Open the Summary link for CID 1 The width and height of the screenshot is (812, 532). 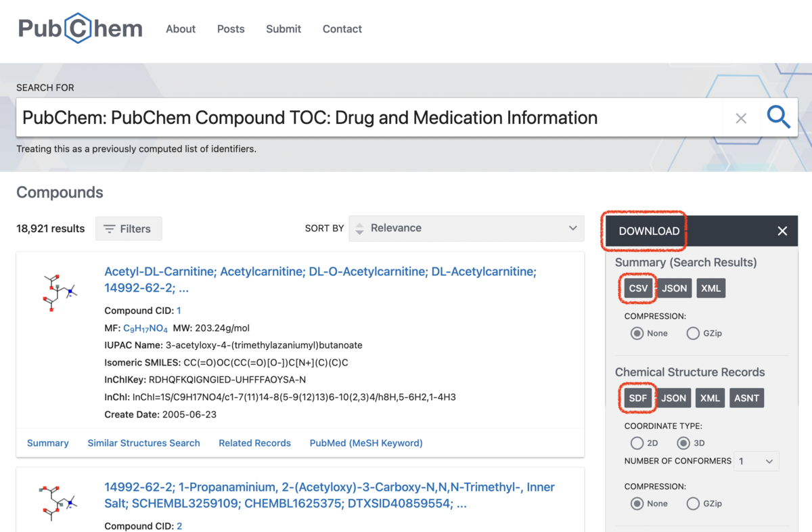pos(48,443)
